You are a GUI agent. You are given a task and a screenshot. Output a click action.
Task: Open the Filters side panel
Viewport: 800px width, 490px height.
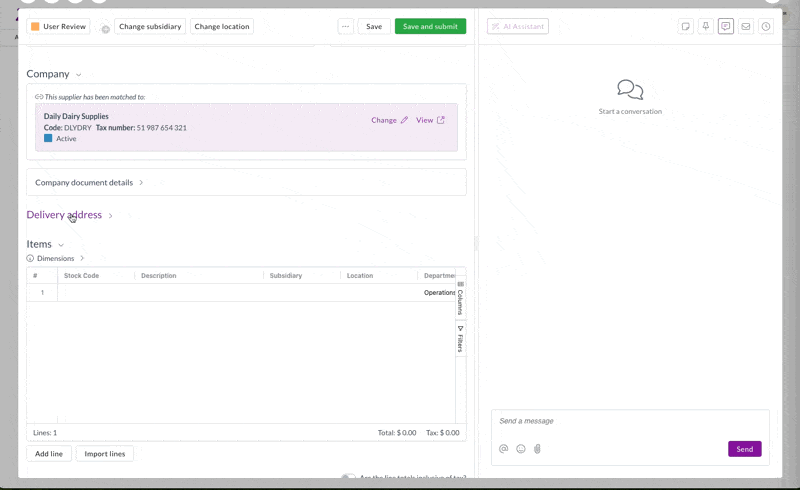[x=460, y=338]
